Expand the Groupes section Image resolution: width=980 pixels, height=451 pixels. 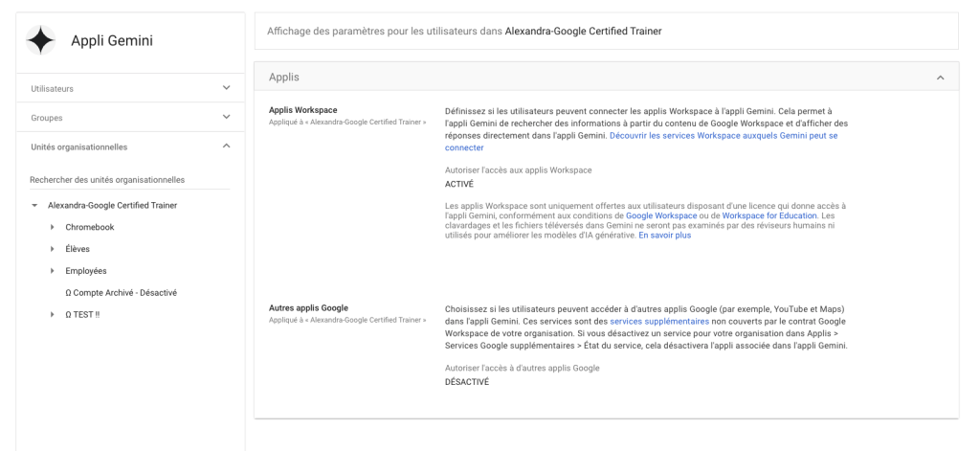click(226, 118)
